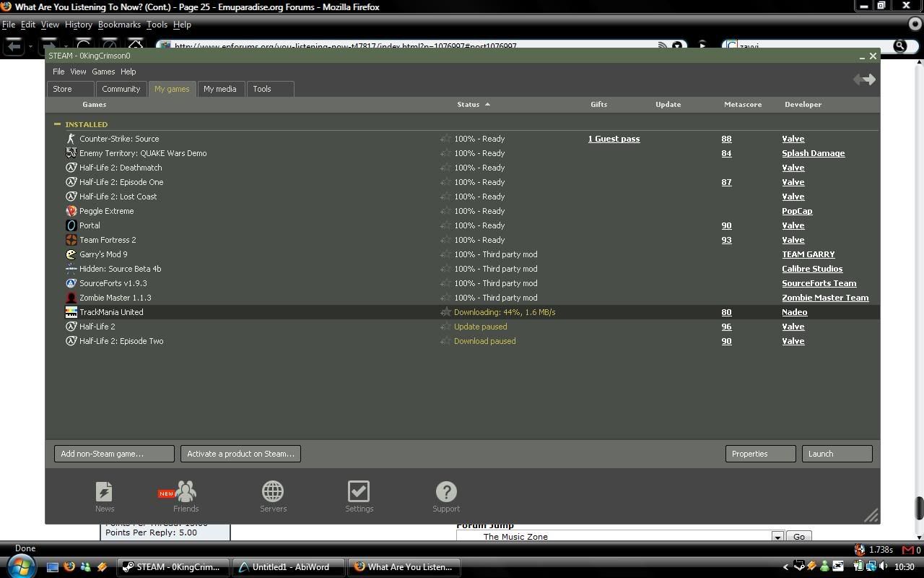Toggle favorite star for Peggle Extreme
This screenshot has height=578, width=924.
pyautogui.click(x=445, y=211)
